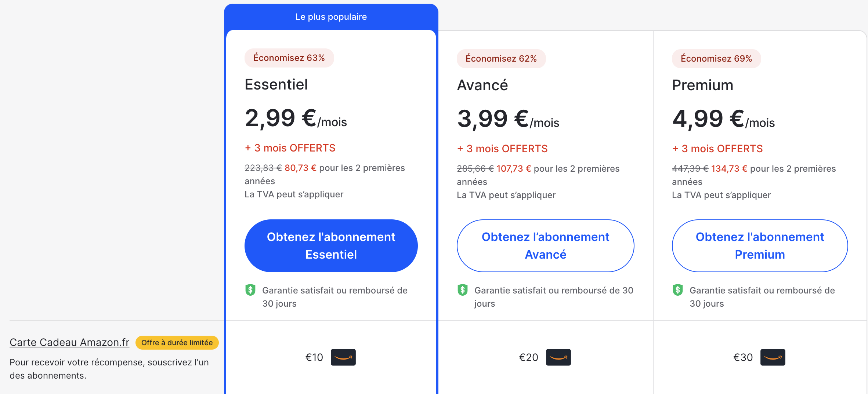Viewport: 868px width, 394px height.
Task: Click the Économisez 69% badge
Action: 716,59
